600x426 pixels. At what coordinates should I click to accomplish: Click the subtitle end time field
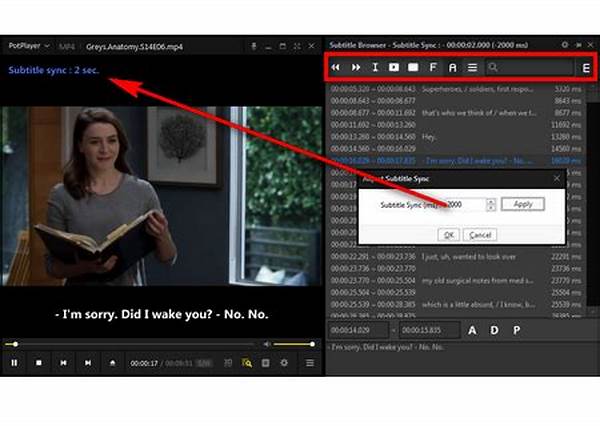(429, 330)
